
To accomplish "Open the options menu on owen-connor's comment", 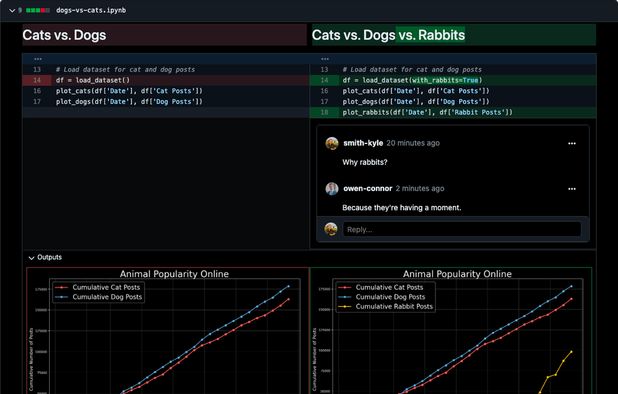I will [x=571, y=189].
